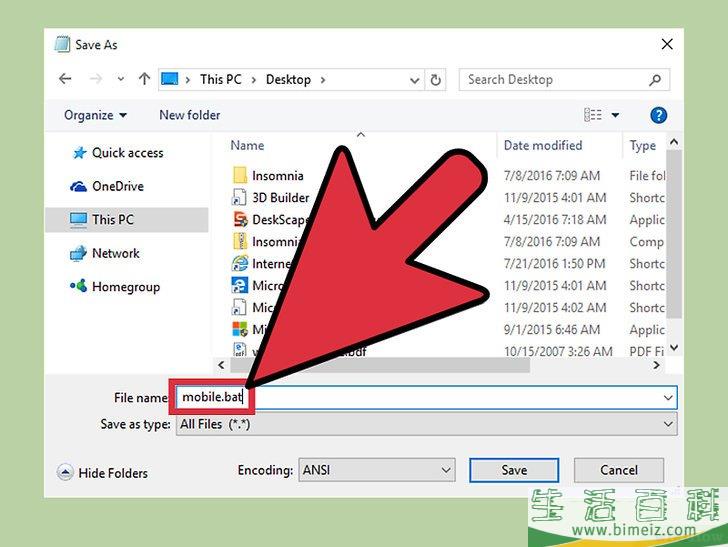Open the Organize dropdown menu
728x547 pixels.
[95, 115]
